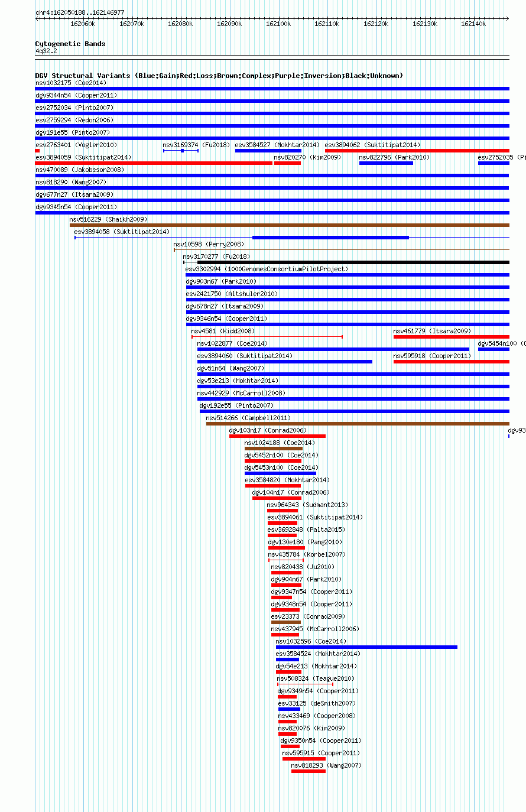Open nsv820438 (Ju2010) label
The width and height of the screenshot is (526, 812).
[303, 567]
